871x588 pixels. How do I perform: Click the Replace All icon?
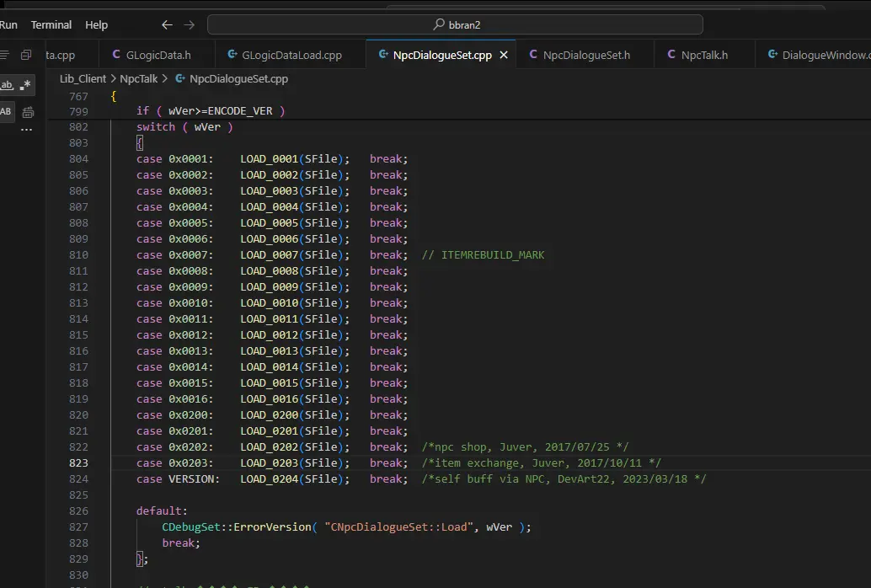tap(28, 112)
